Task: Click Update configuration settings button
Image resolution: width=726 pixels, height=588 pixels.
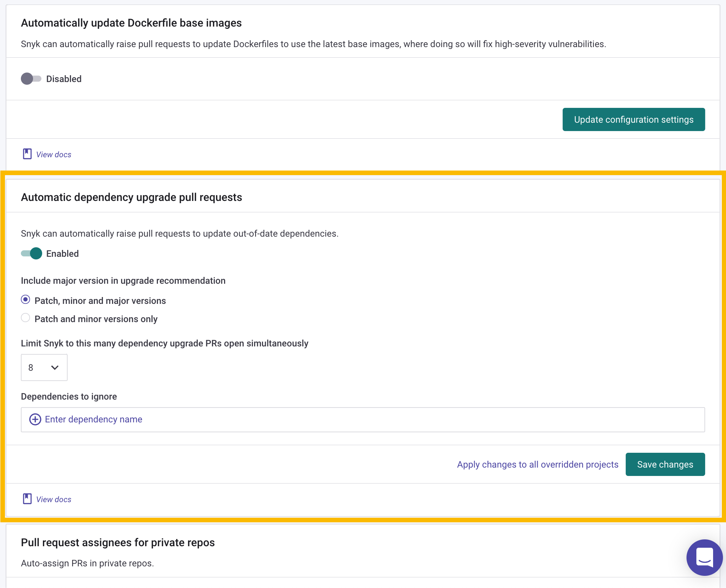Action: (x=634, y=119)
